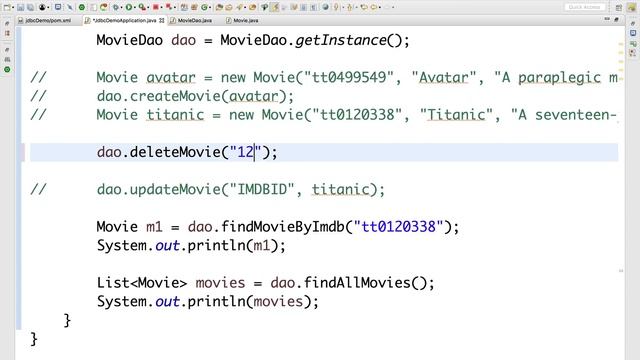This screenshot has height=360, width=640.
Task: Click the "Titanic" string literal
Action: coord(456,115)
